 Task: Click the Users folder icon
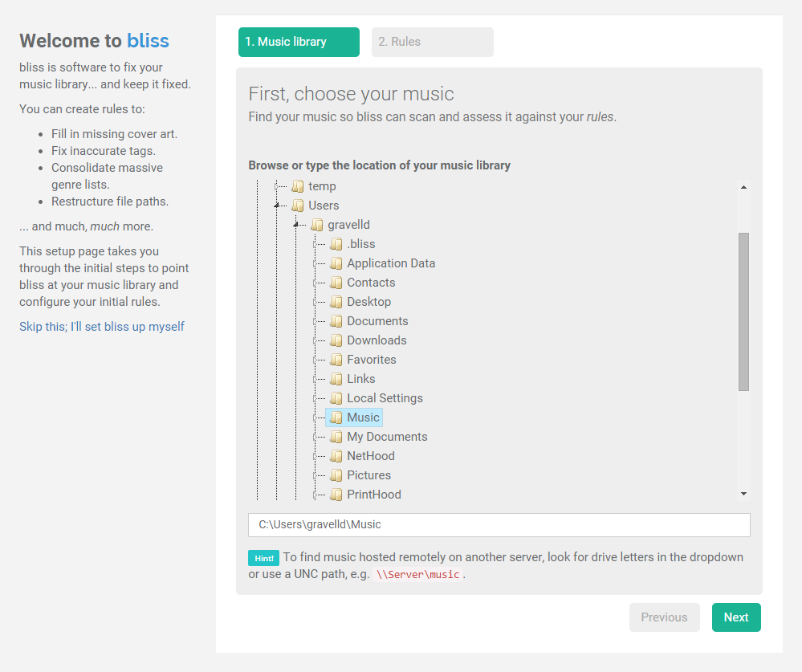[297, 206]
